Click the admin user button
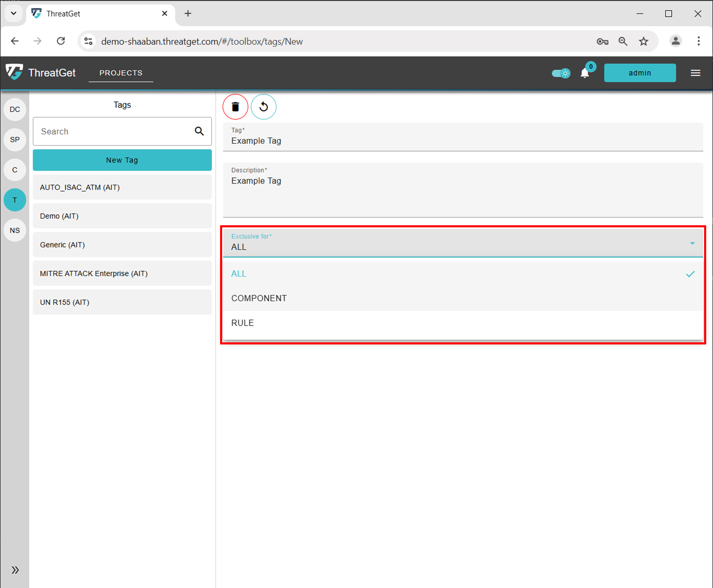The width and height of the screenshot is (713, 588). tap(639, 73)
